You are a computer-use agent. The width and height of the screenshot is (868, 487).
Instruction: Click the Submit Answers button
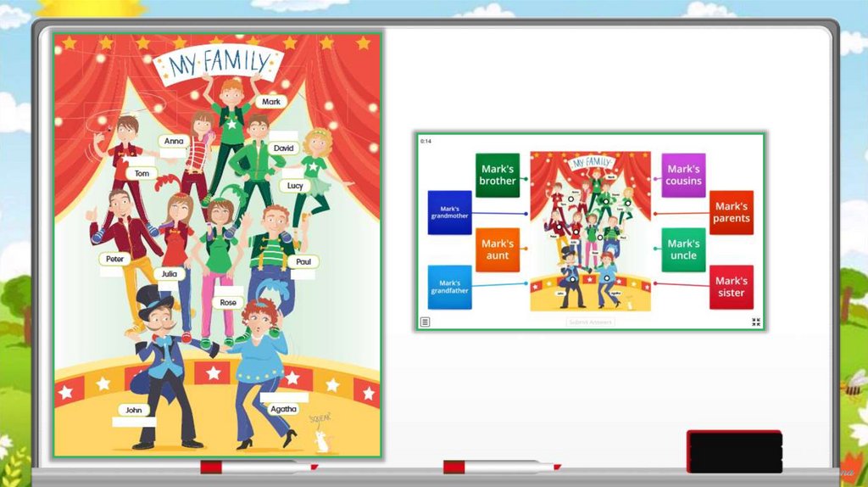[590, 322]
